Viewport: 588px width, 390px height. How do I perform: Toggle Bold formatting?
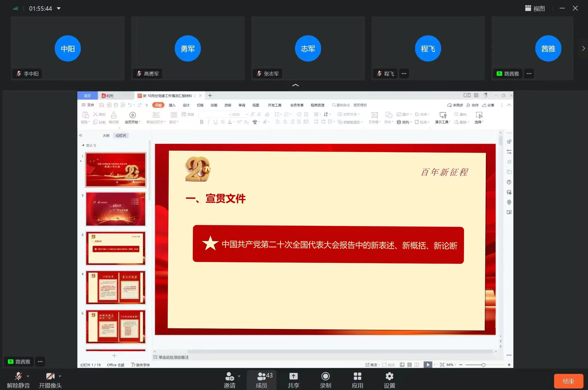tap(201, 122)
